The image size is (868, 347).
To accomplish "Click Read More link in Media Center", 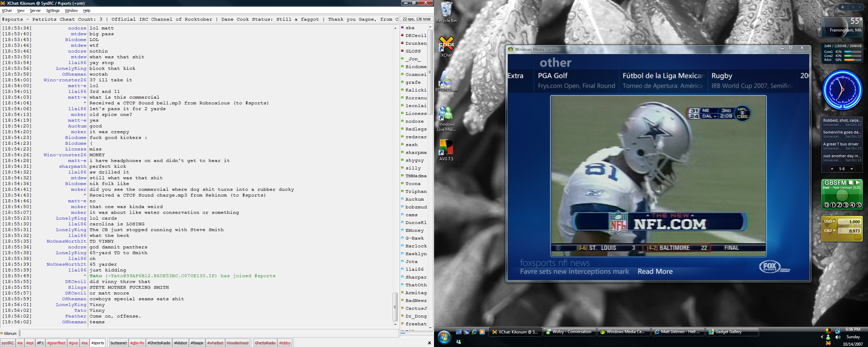I will (x=655, y=271).
